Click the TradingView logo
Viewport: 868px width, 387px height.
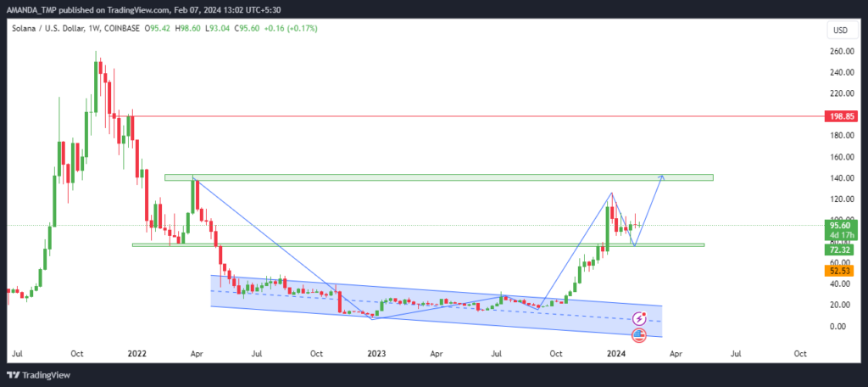38,375
